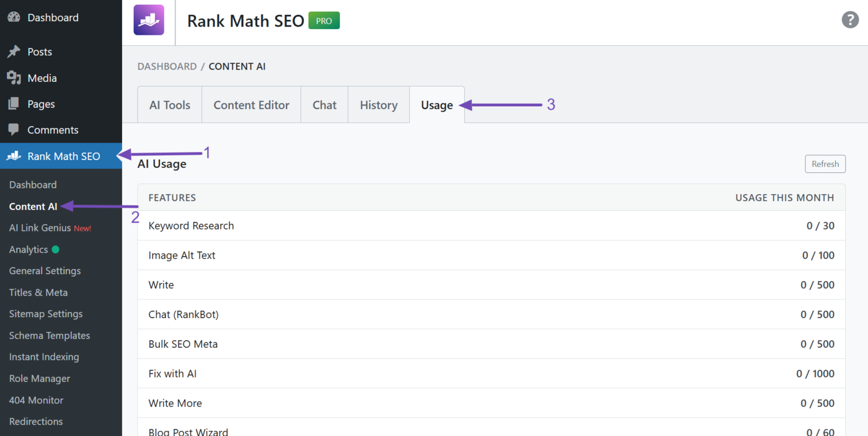868x436 pixels.
Task: Open help via question mark icon
Action: [x=850, y=20]
